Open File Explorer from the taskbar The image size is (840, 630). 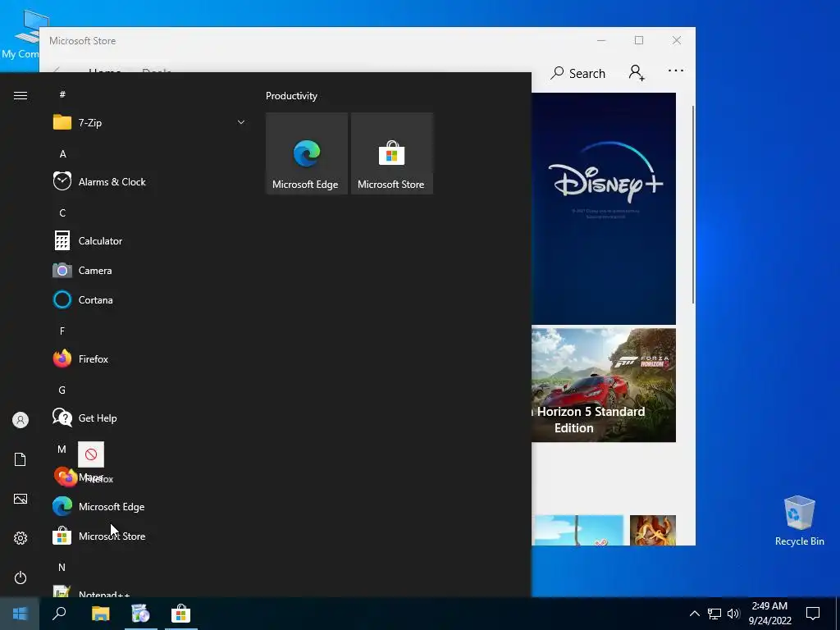point(100,614)
